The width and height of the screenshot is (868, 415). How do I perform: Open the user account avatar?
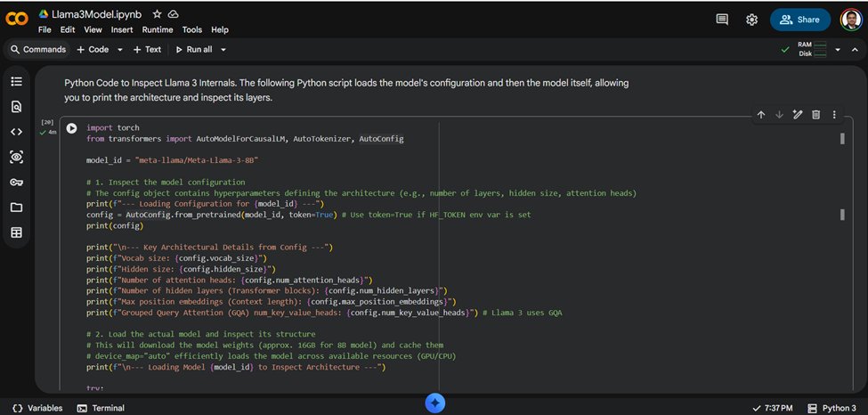[x=850, y=20]
